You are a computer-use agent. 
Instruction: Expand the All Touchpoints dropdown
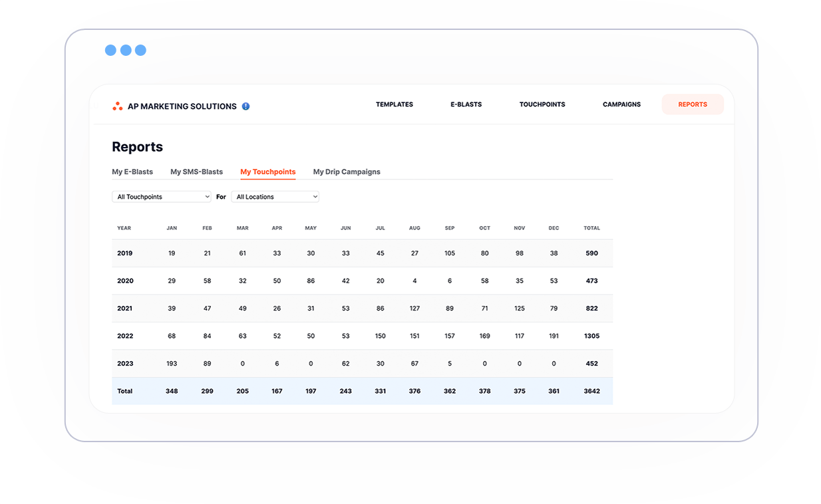coord(162,197)
